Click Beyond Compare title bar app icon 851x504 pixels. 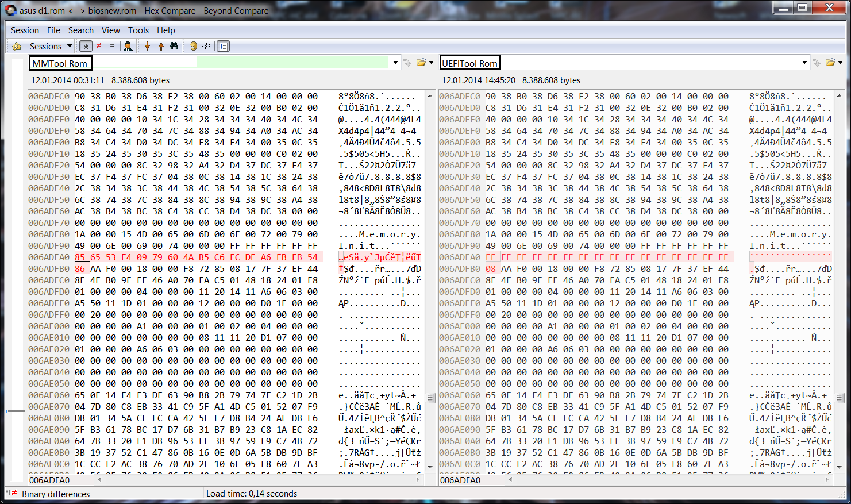point(10,10)
